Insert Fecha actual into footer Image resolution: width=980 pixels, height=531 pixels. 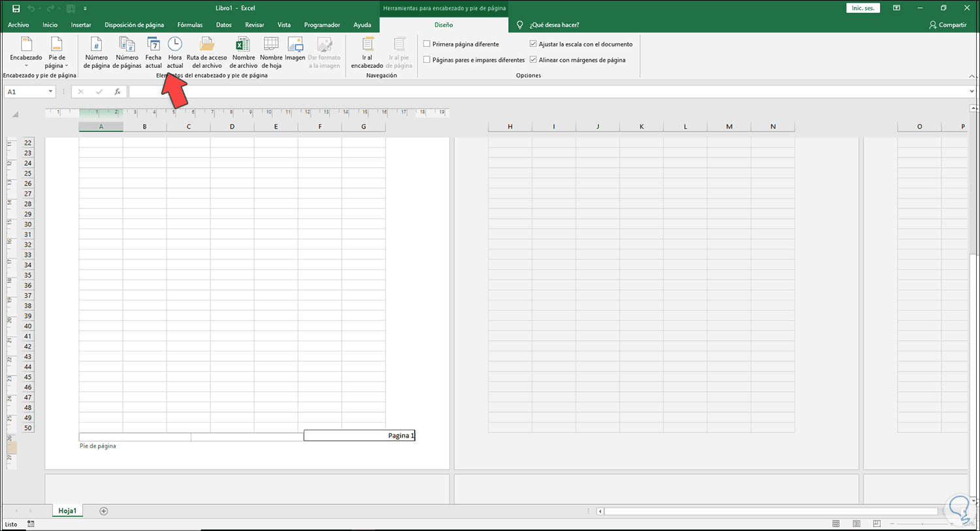tap(154, 53)
